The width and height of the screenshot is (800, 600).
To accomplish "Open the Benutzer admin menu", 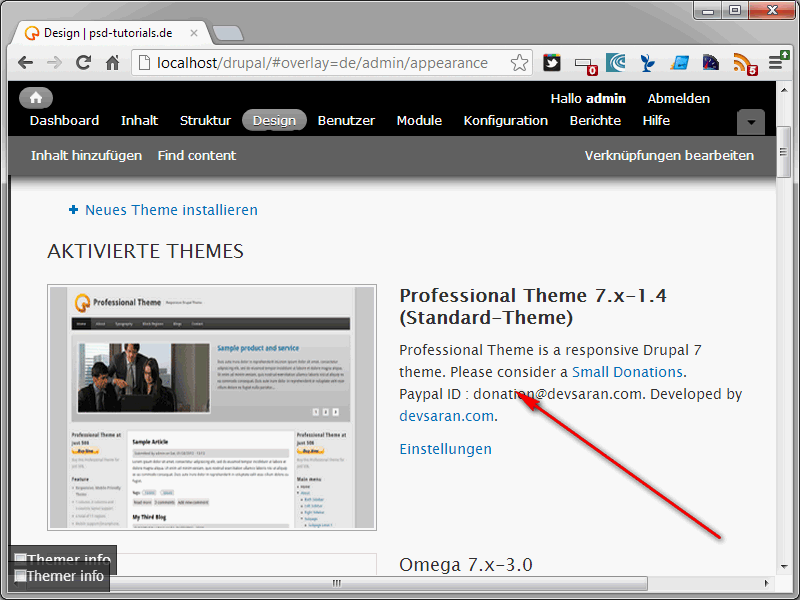I will tap(346, 120).
